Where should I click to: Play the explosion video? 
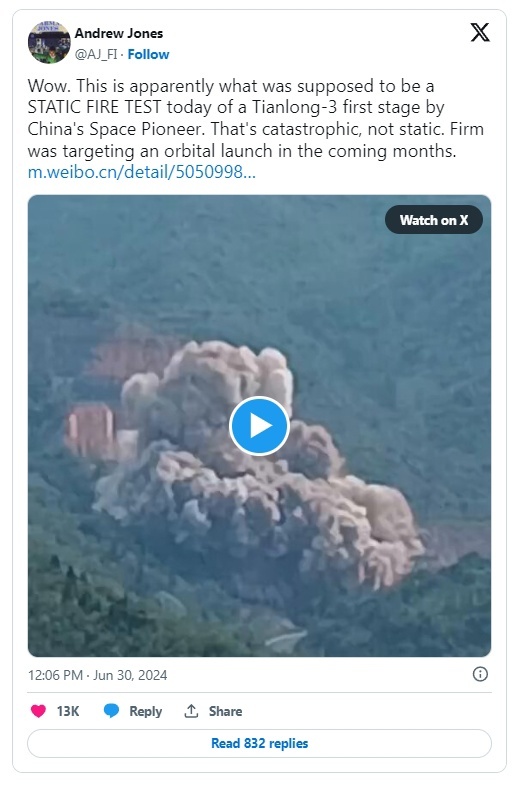pos(259,426)
